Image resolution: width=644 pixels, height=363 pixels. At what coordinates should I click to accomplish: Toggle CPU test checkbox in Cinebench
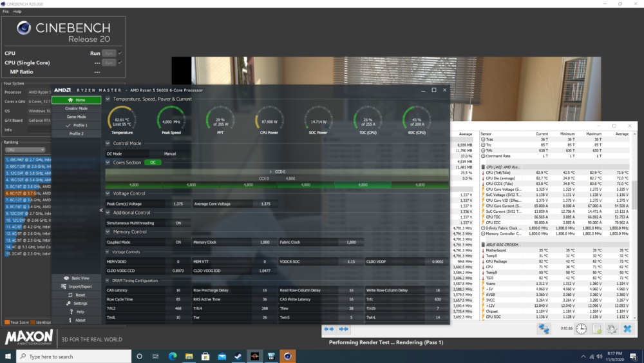pos(120,53)
